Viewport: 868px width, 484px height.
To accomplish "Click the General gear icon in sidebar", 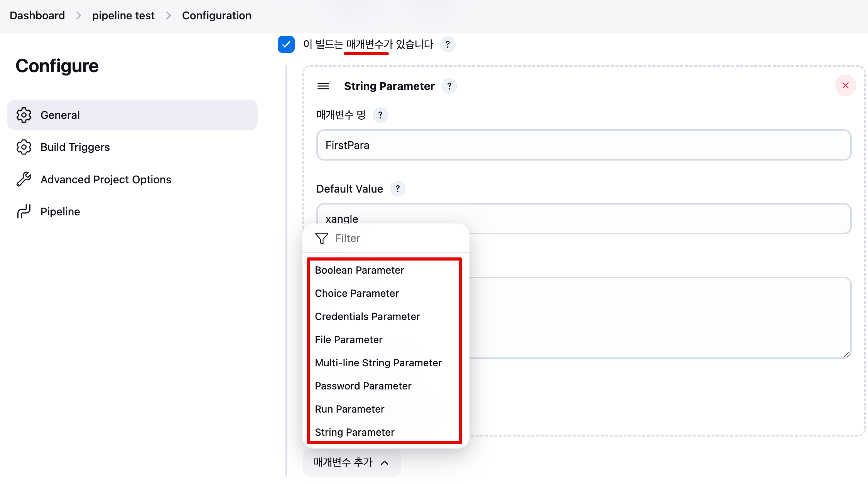I will coord(24,115).
